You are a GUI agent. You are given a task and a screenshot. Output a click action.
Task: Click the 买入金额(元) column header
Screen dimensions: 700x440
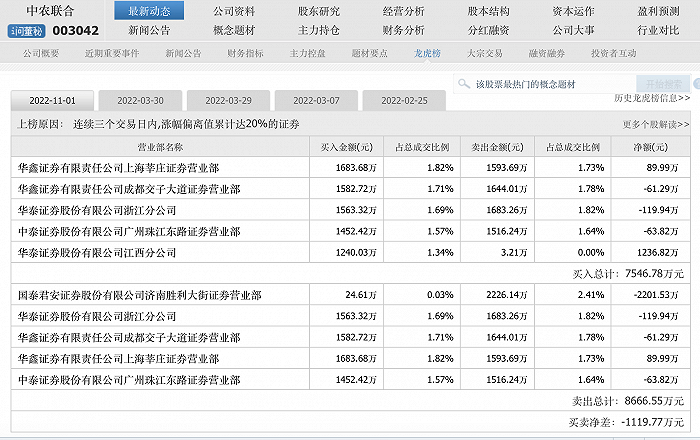[346, 147]
